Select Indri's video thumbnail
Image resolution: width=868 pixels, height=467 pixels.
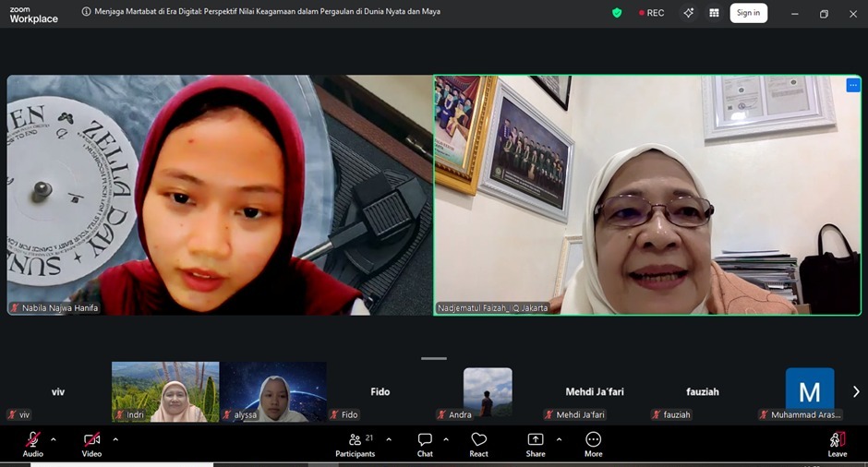(165, 391)
